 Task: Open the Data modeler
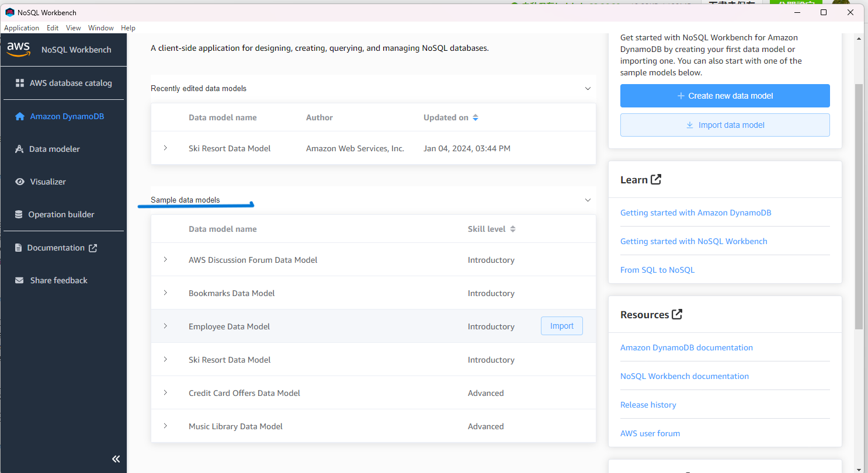coord(55,149)
